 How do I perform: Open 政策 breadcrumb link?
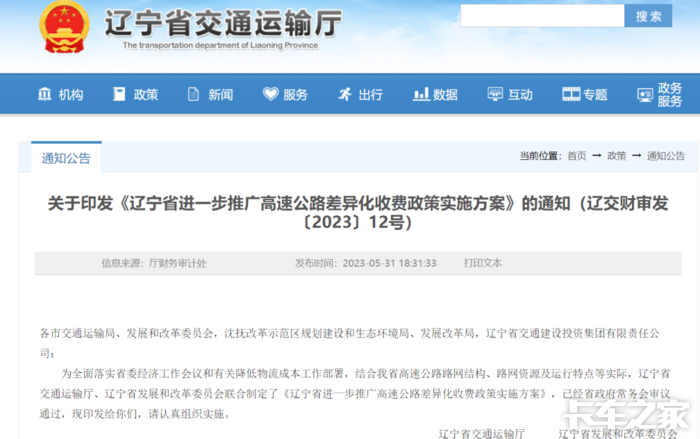[x=617, y=156]
